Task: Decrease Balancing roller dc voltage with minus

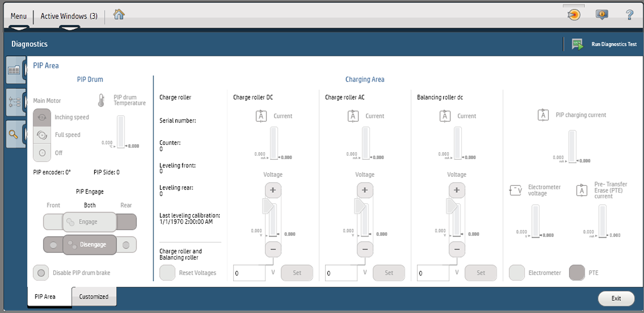Action: 457,249
